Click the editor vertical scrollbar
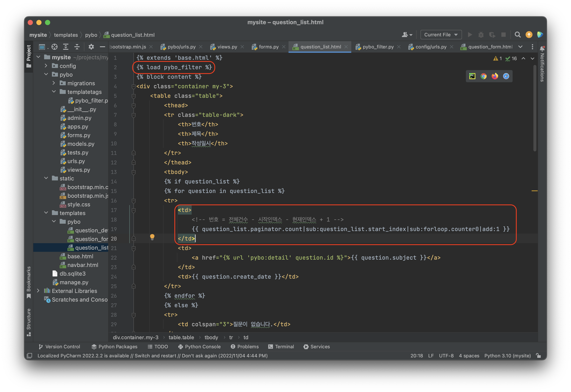The image size is (571, 392). point(535,108)
